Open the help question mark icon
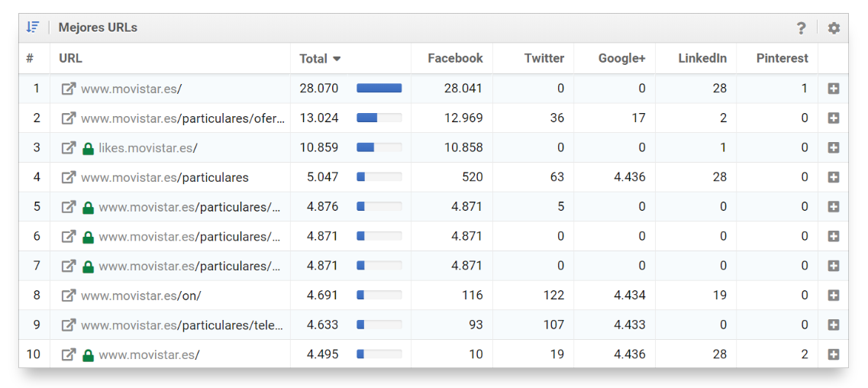The height and width of the screenshot is (388, 868). 801,28
